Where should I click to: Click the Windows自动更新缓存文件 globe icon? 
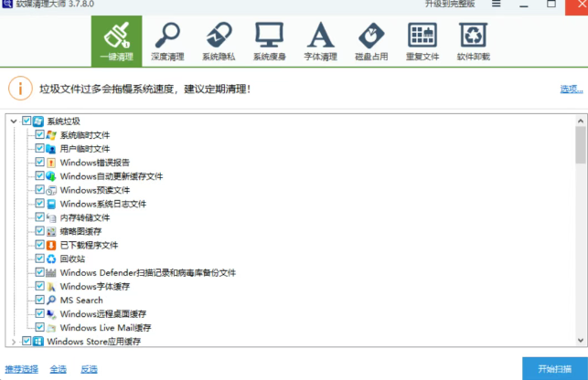pyautogui.click(x=51, y=176)
